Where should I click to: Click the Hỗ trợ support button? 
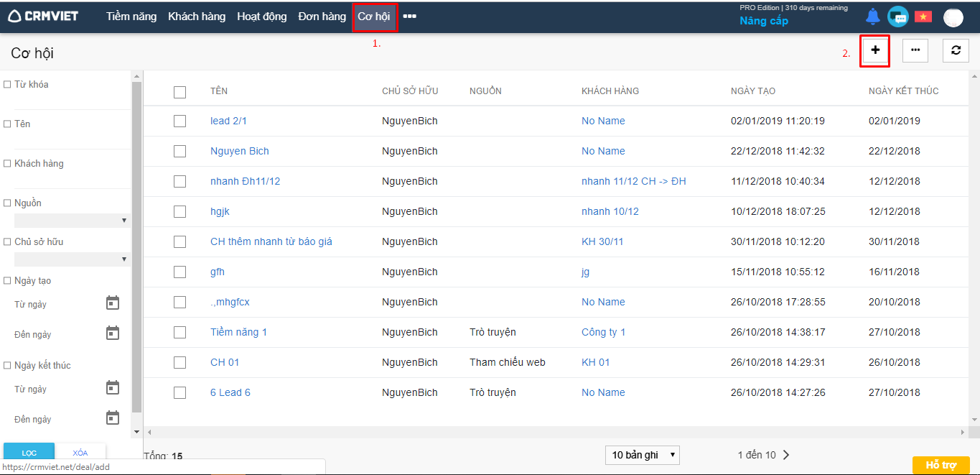click(940, 465)
